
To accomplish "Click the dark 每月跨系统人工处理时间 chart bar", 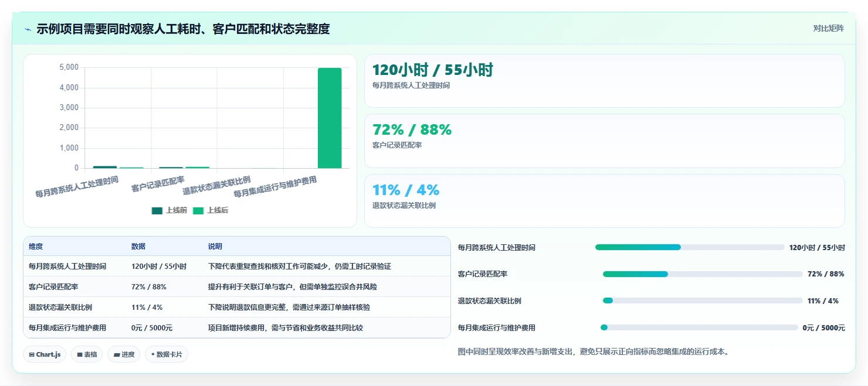I will pos(105,167).
